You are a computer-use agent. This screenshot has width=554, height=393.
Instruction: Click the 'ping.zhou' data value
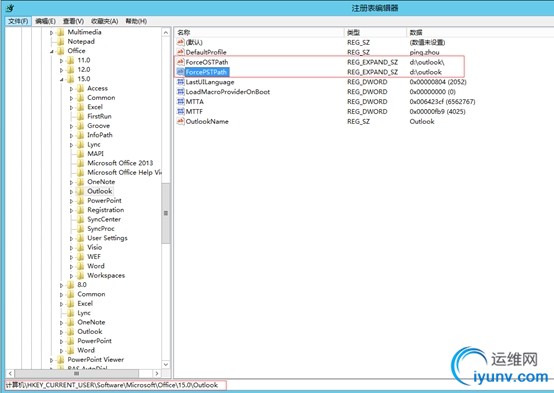[424, 52]
